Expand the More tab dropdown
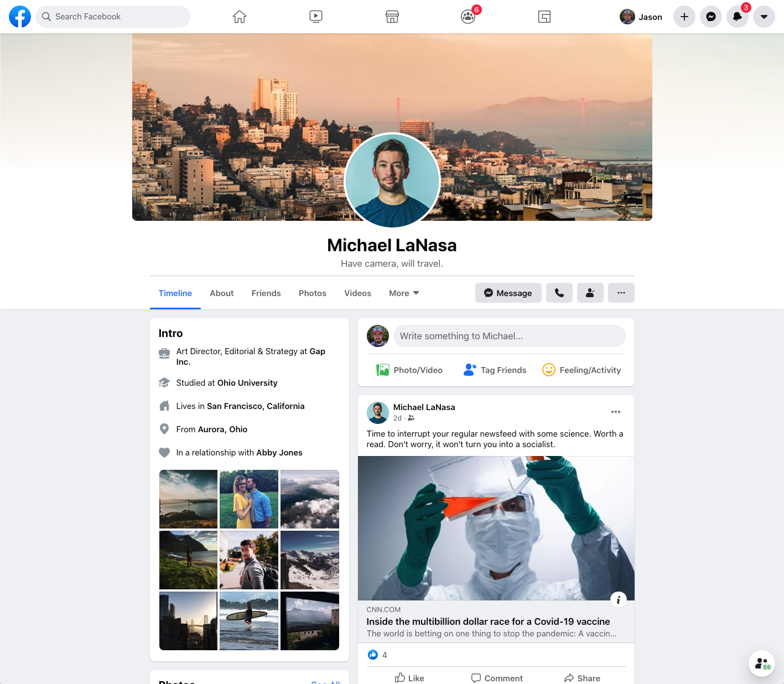 click(x=404, y=293)
